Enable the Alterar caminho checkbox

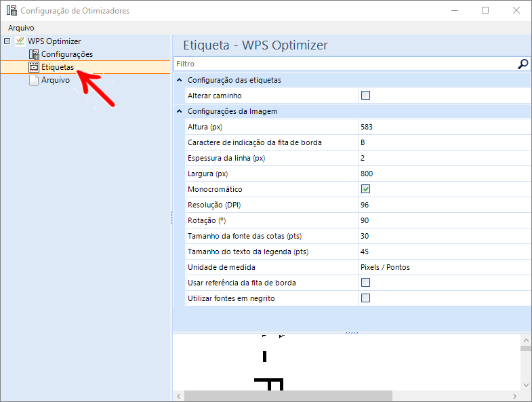pos(365,96)
